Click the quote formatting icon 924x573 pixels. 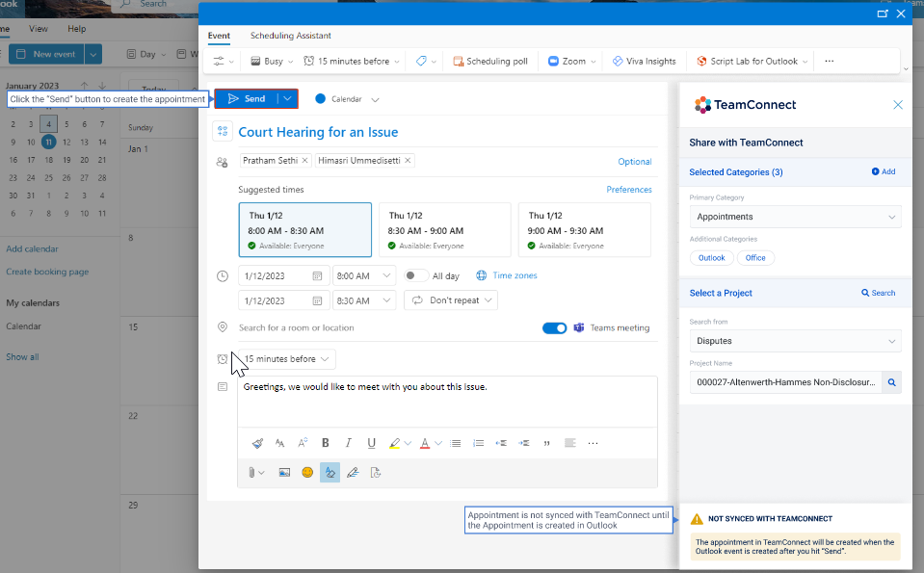coord(547,443)
